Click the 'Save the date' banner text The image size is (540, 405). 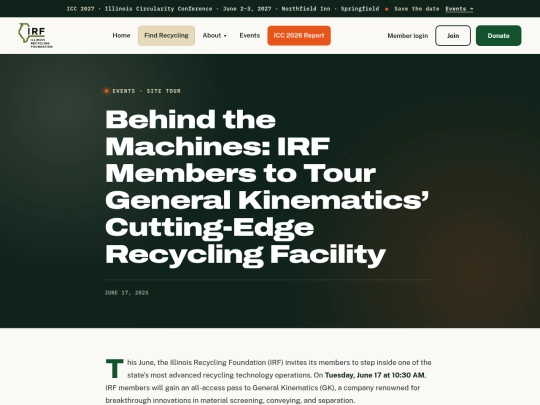(x=417, y=9)
